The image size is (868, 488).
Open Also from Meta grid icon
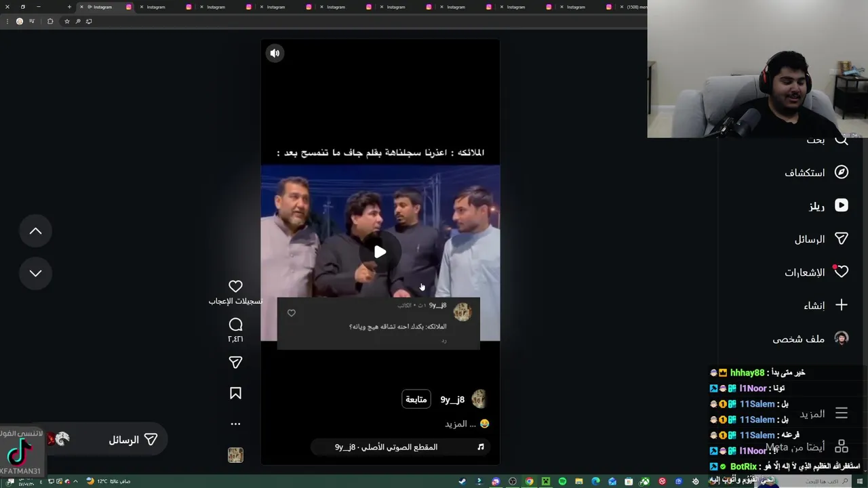tap(841, 447)
